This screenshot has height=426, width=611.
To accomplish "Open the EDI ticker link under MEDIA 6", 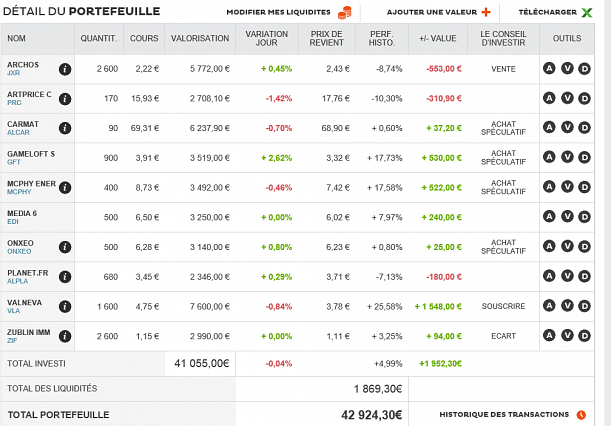I will click(x=12, y=222).
